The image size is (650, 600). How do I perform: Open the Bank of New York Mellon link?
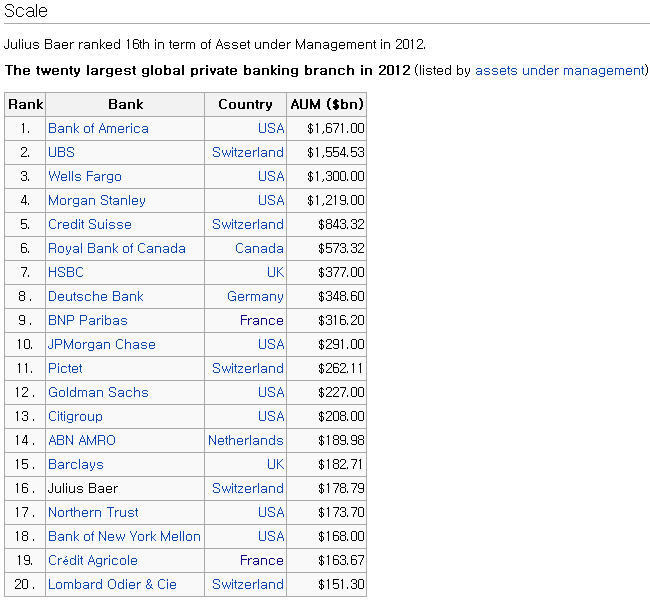click(124, 537)
